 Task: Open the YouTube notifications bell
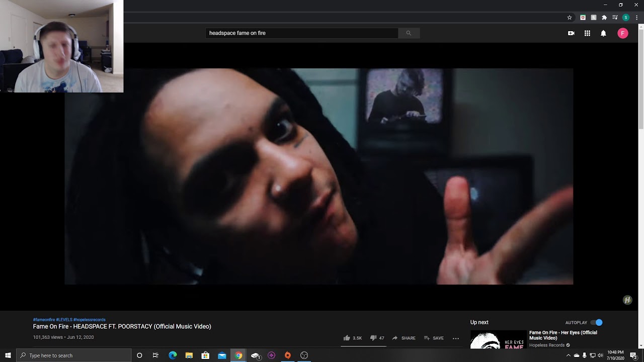(x=603, y=33)
